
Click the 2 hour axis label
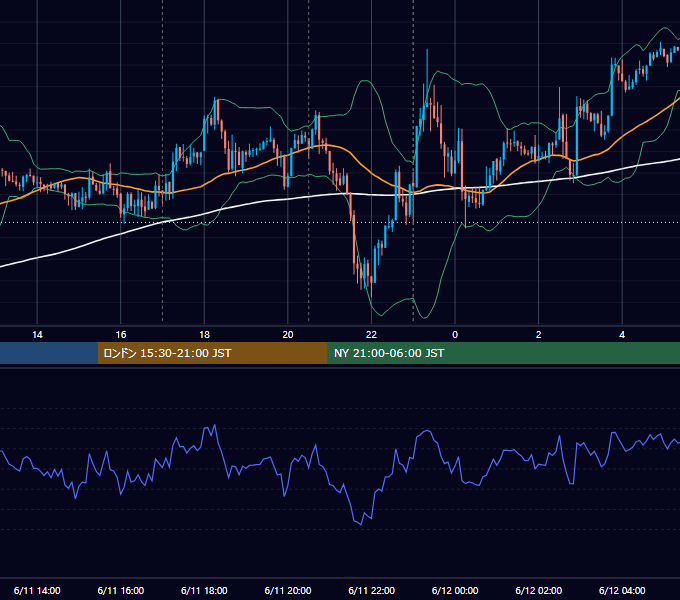pos(538,335)
